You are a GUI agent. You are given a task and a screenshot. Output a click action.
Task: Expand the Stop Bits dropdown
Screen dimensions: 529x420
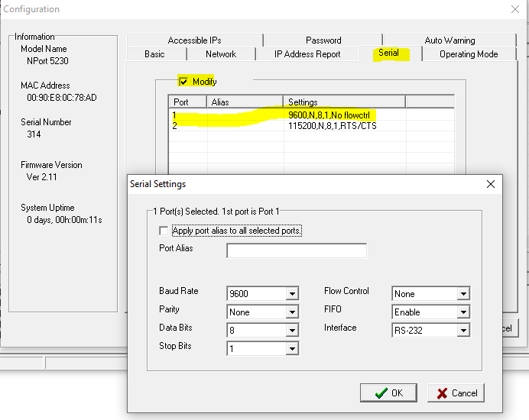(291, 349)
